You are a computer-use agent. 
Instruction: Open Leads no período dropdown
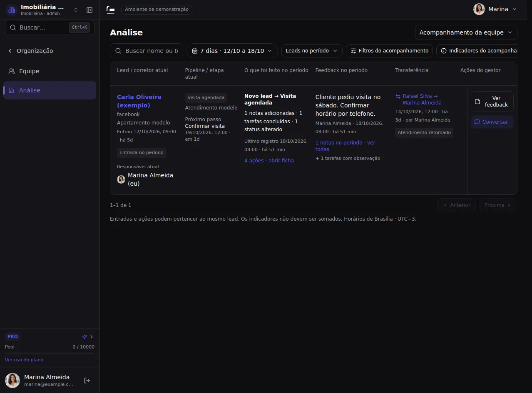pos(312,51)
